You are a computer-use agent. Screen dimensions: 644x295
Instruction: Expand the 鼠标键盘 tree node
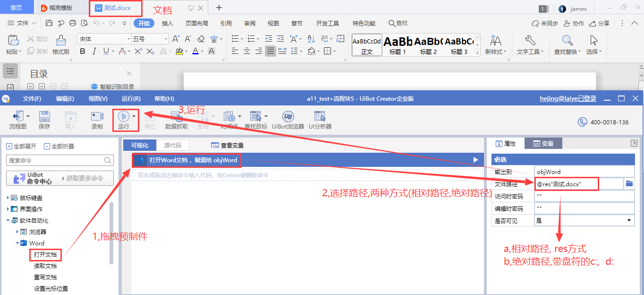tap(8, 198)
